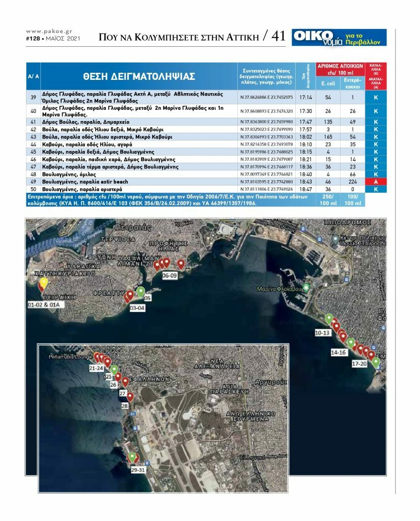Viewport: 420px width, 521px height.
Task: Click the green map pin above label 05
Action: coord(141,292)
